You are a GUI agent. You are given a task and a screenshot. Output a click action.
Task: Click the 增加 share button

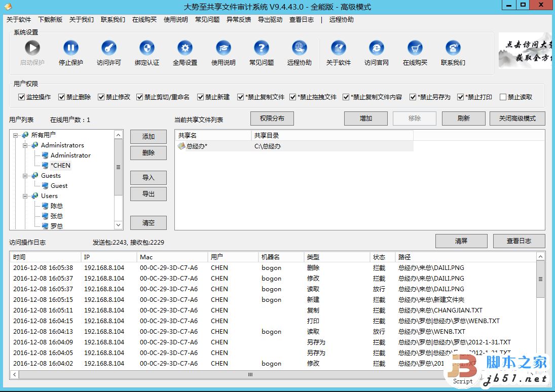(366, 119)
